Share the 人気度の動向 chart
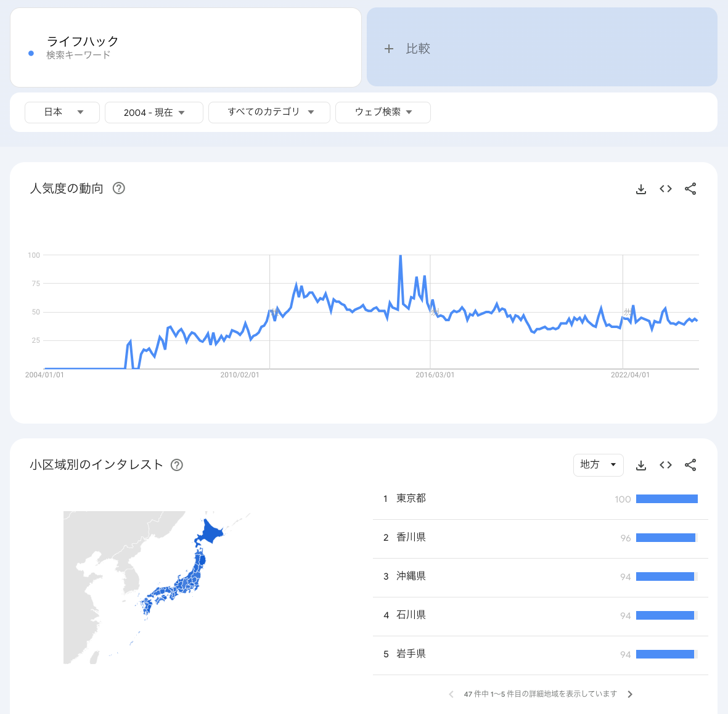 pos(690,189)
